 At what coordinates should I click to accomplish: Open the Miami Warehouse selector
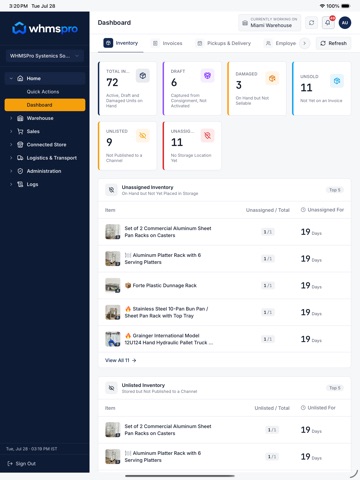[x=269, y=23]
